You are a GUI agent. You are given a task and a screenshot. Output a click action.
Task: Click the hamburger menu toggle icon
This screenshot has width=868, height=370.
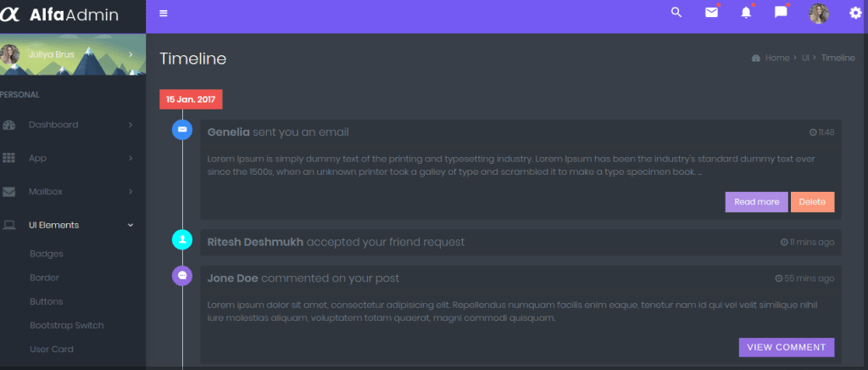(x=164, y=14)
